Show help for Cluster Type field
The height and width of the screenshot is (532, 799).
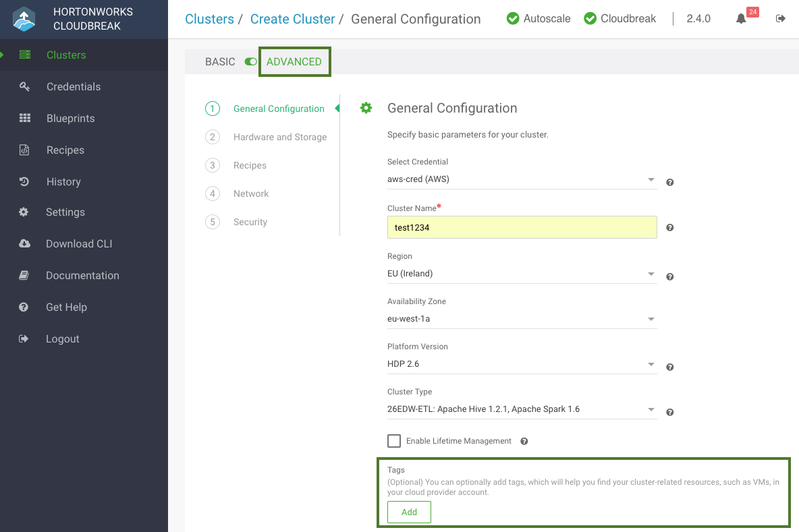(x=670, y=413)
